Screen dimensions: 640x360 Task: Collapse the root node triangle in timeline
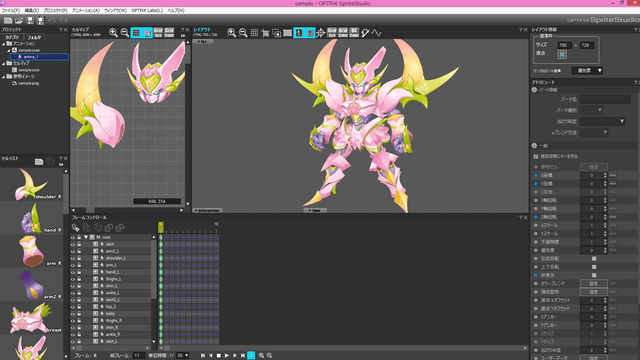(86, 237)
